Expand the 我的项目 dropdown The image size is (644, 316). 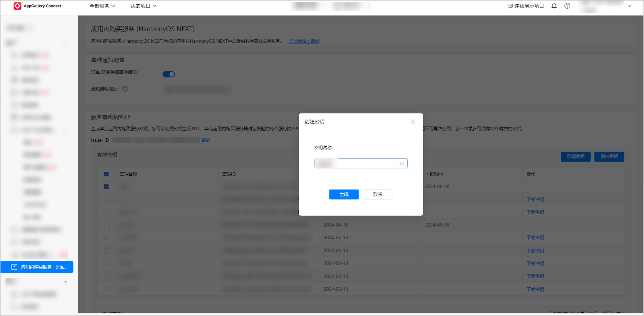point(143,6)
